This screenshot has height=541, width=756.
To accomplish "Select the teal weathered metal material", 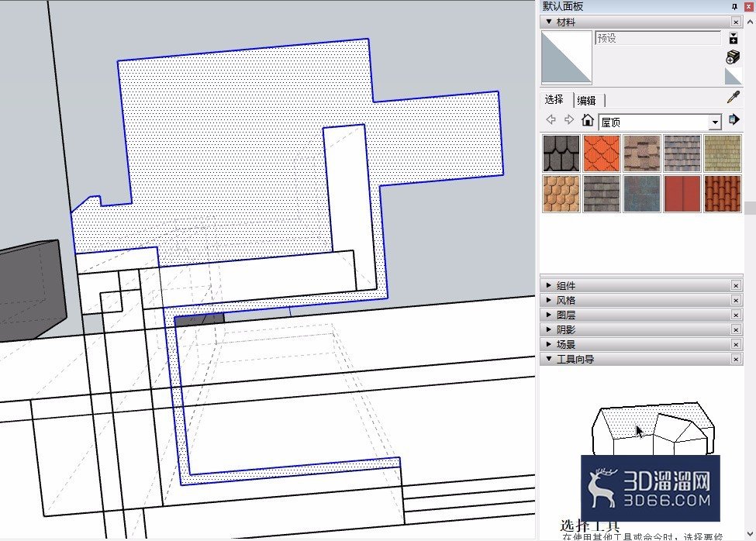I will (x=642, y=194).
